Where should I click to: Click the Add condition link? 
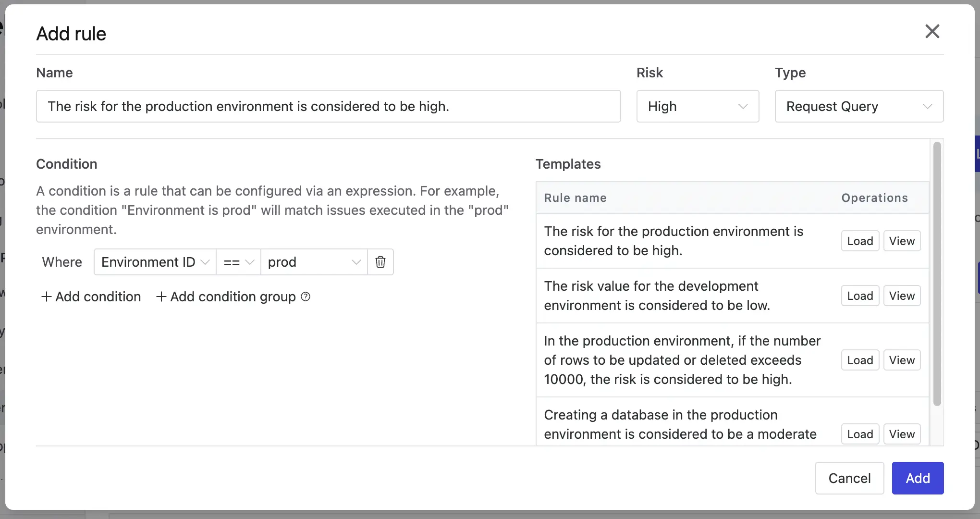[98, 297]
